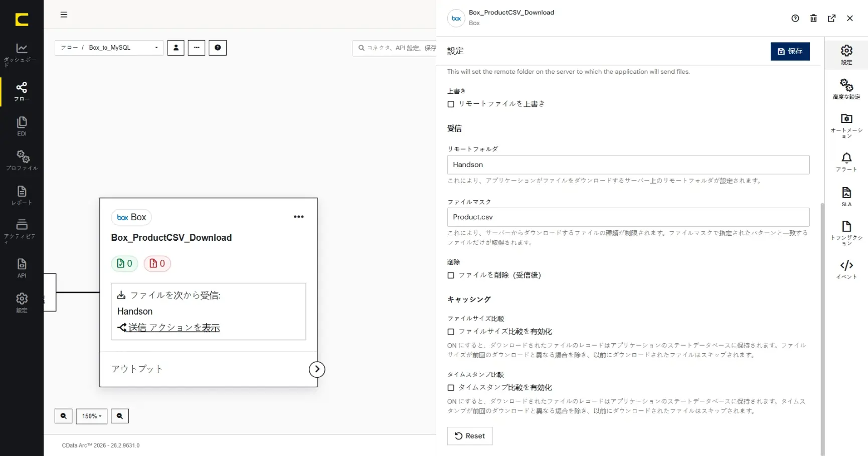The height and width of the screenshot is (456, 868).
Task: Expand the アウトプット output arrow
Action: click(x=317, y=369)
